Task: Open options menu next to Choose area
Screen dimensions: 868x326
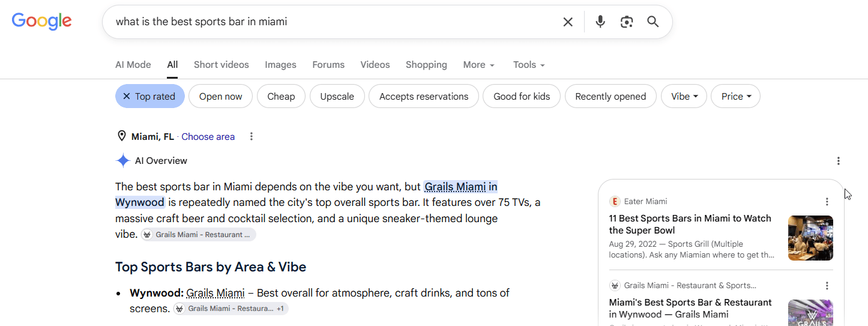Action: [x=252, y=136]
